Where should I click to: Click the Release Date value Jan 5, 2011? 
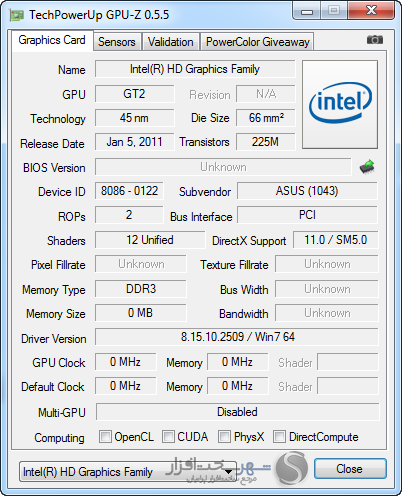coord(134,142)
